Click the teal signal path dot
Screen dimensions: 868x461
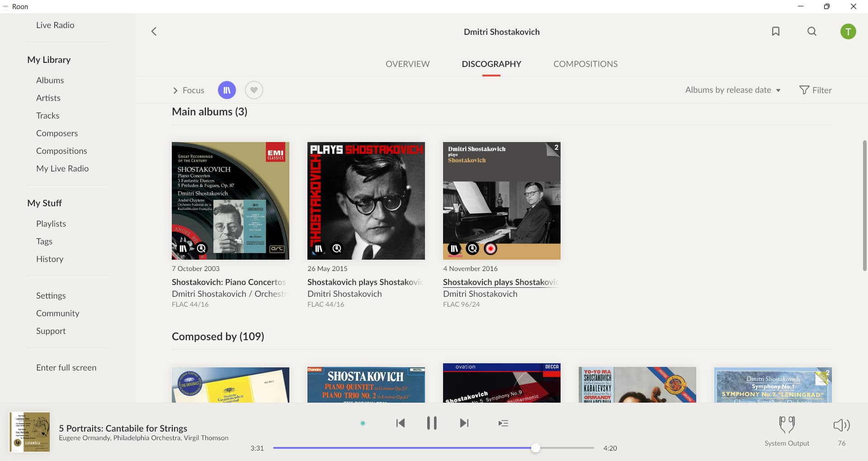[x=363, y=423]
